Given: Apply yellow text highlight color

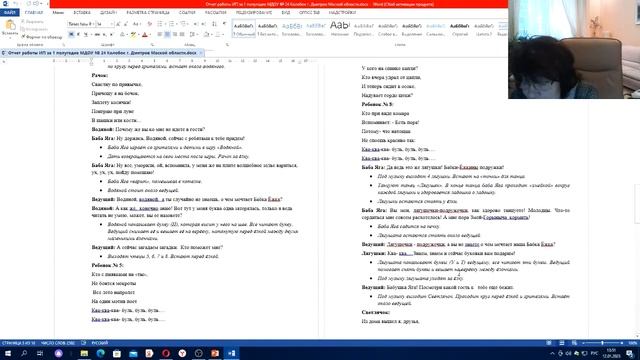Looking at the screenshot, I should pyautogui.click(x=133, y=35).
